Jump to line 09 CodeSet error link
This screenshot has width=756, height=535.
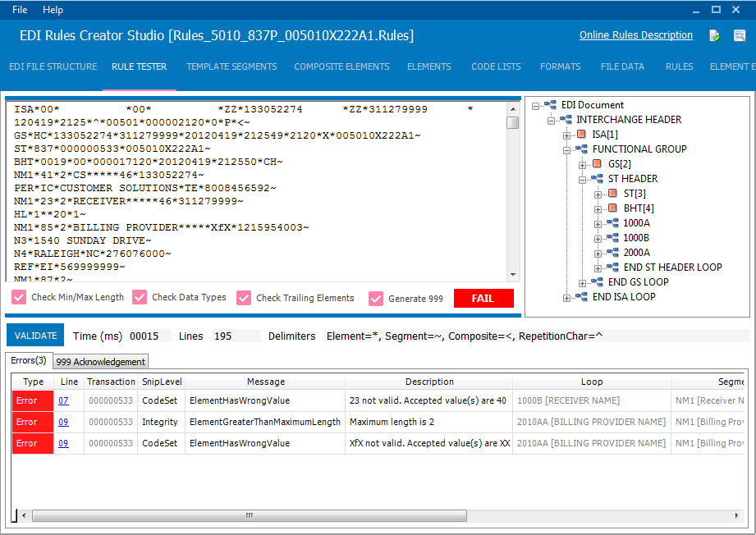[x=64, y=443]
